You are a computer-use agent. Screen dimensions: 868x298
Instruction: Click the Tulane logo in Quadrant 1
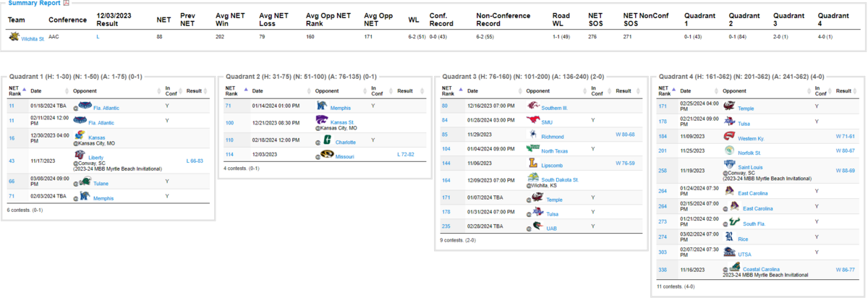point(85,182)
